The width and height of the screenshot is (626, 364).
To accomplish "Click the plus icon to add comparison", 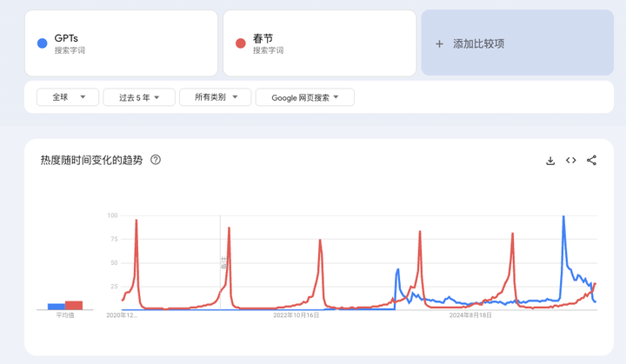I will click(x=439, y=43).
